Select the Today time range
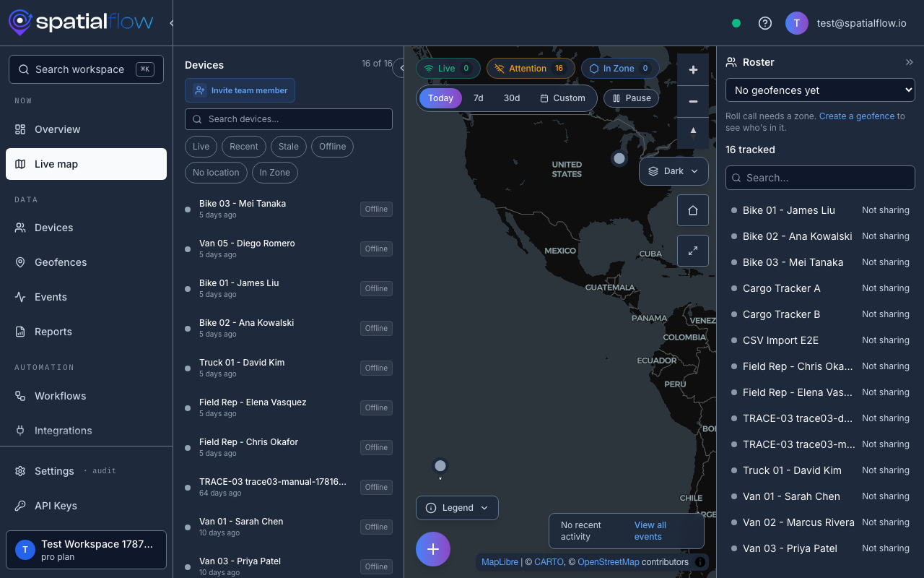 coord(440,98)
